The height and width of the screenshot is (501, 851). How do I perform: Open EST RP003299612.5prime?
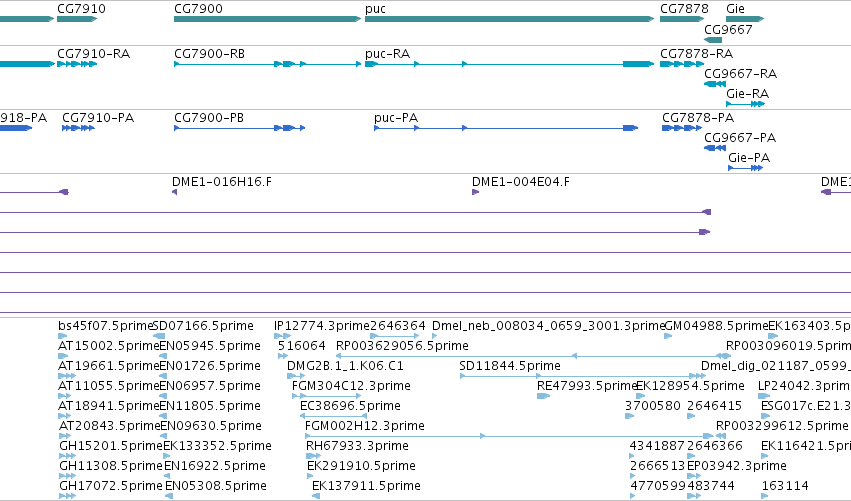click(x=782, y=427)
